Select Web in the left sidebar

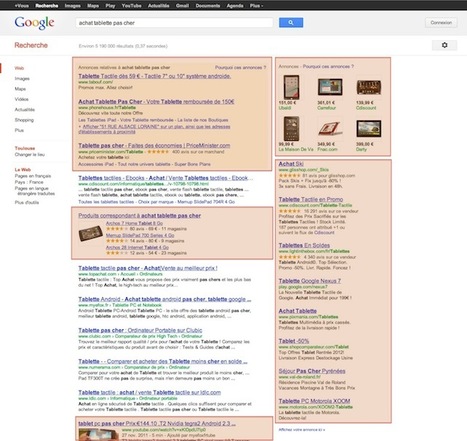[x=19, y=68]
